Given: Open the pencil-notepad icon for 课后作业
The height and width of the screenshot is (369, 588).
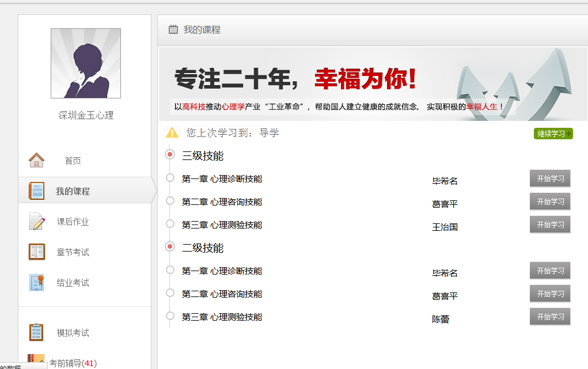Looking at the screenshot, I should tap(36, 222).
